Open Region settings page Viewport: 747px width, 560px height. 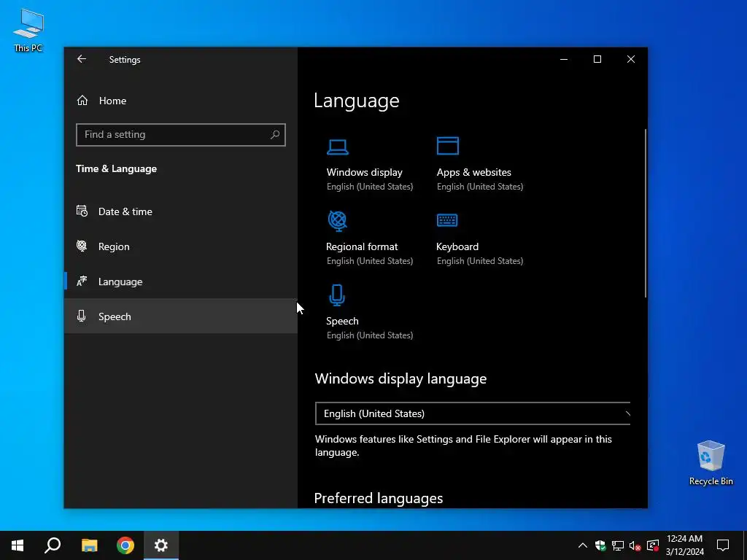pos(181,246)
